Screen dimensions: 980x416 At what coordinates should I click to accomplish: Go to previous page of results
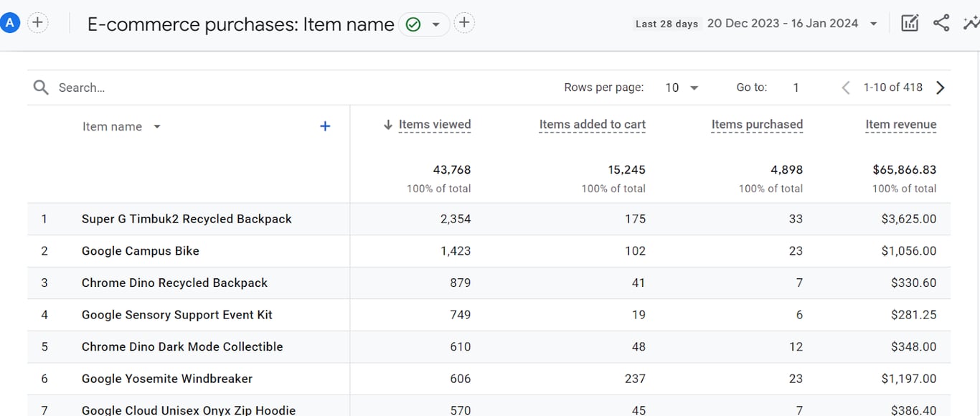pyautogui.click(x=846, y=88)
